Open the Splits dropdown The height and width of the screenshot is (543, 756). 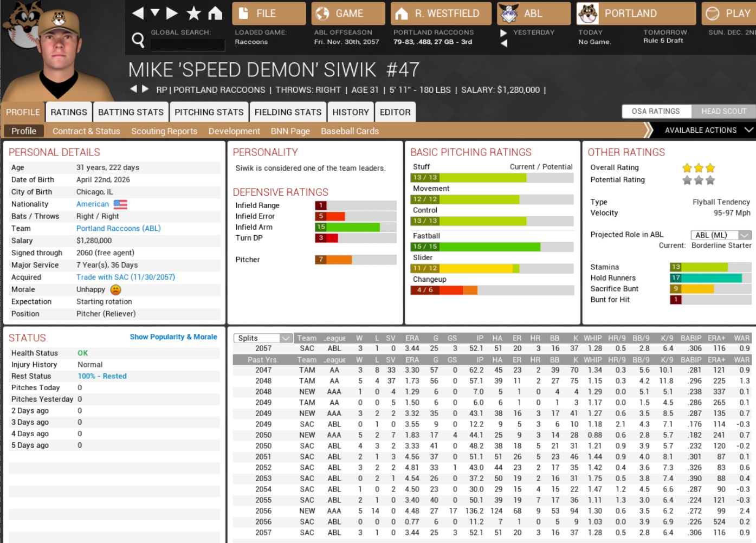tap(263, 338)
